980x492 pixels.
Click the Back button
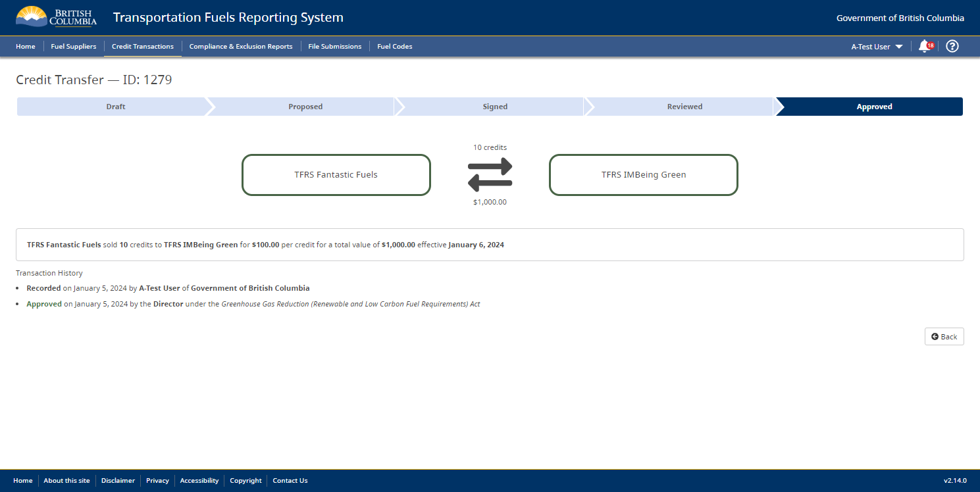(944, 336)
